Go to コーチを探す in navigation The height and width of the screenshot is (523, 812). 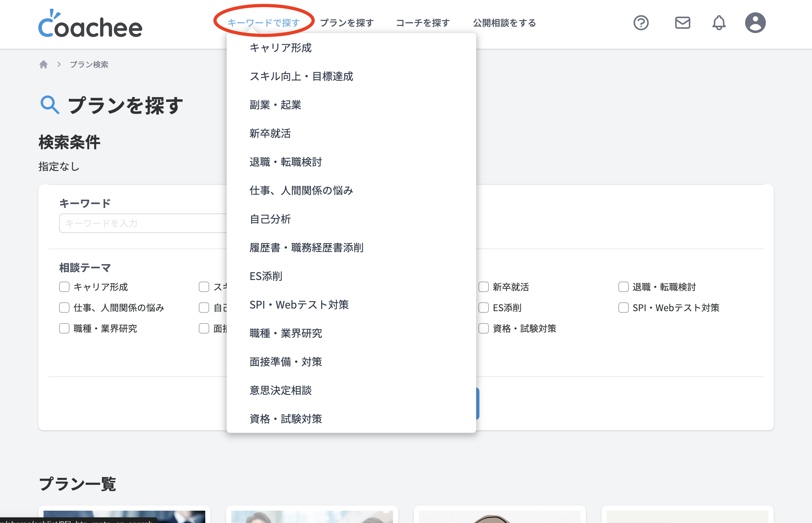coord(423,23)
